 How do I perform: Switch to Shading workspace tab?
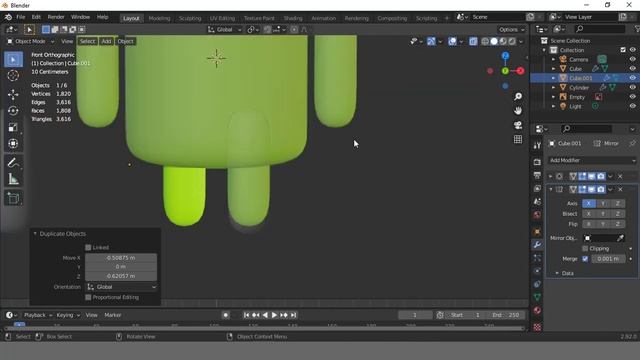pos(293,18)
